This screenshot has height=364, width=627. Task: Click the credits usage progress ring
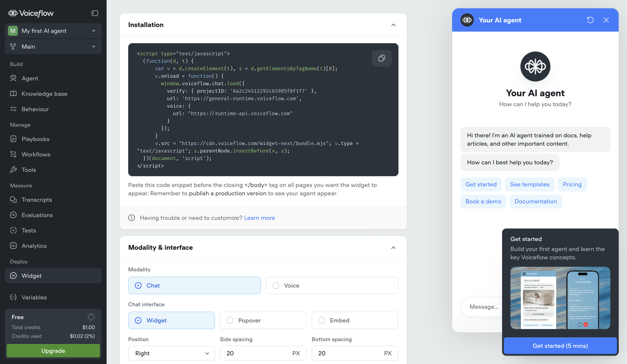tap(91, 317)
